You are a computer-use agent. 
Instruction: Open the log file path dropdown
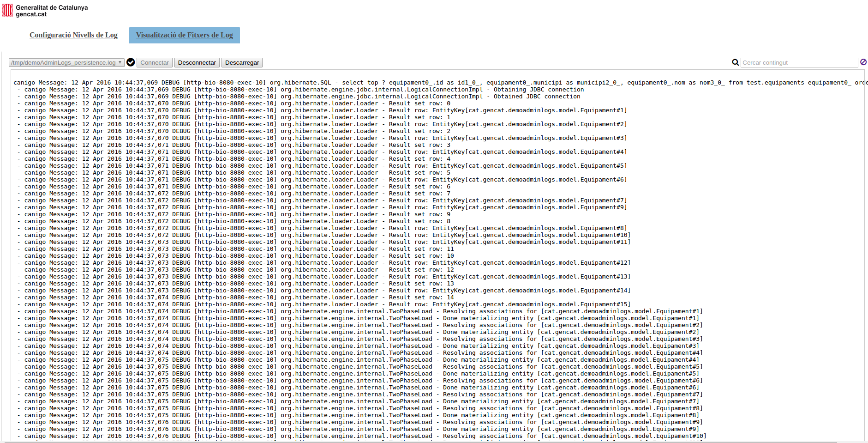(x=66, y=62)
